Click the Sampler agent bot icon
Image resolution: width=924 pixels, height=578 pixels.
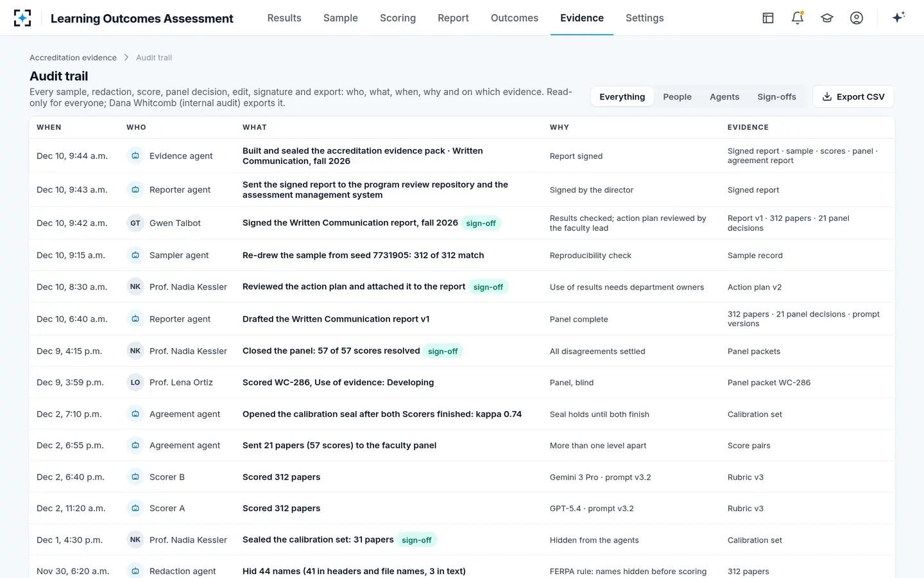[135, 256]
